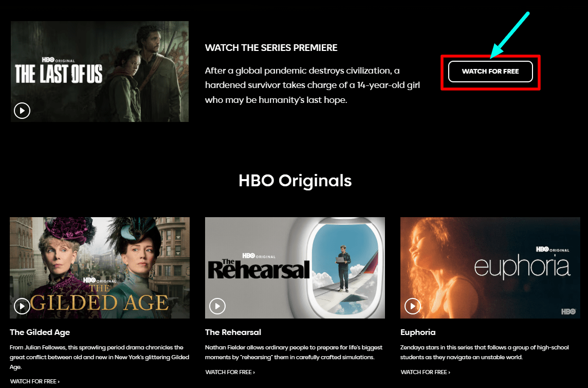Select The Gilded Age title text

point(40,332)
